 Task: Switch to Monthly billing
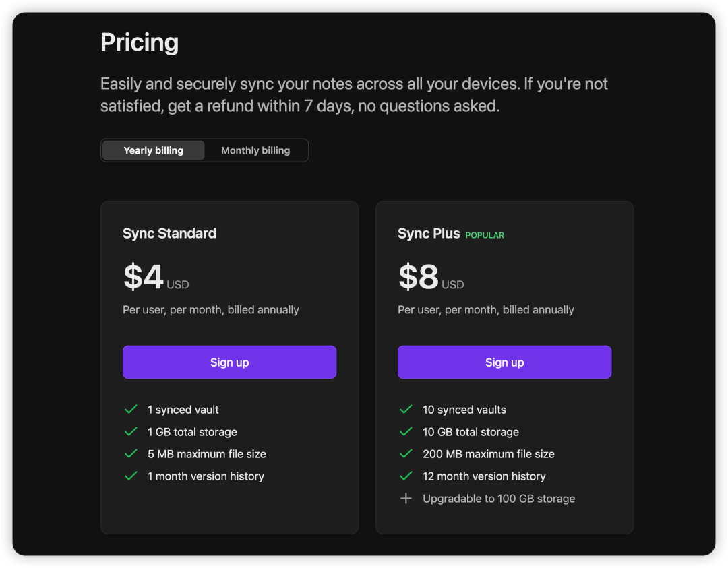[x=255, y=150]
